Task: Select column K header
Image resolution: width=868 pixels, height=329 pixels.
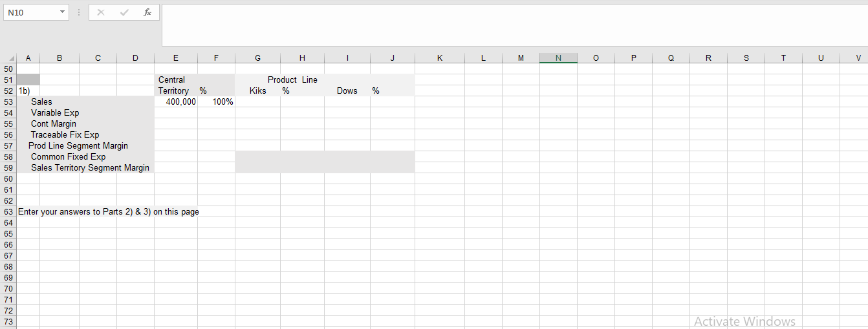Action: (440, 58)
